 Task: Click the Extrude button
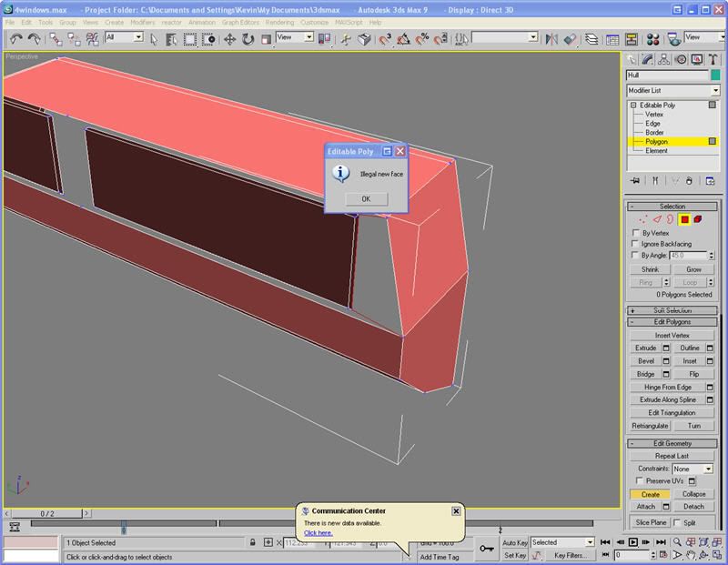(645, 348)
